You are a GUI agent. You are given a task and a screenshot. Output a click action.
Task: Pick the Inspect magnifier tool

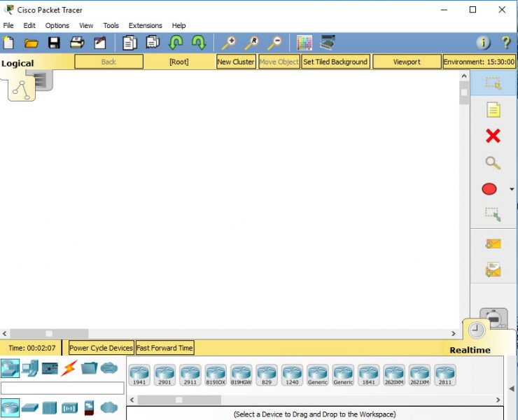pos(493,163)
